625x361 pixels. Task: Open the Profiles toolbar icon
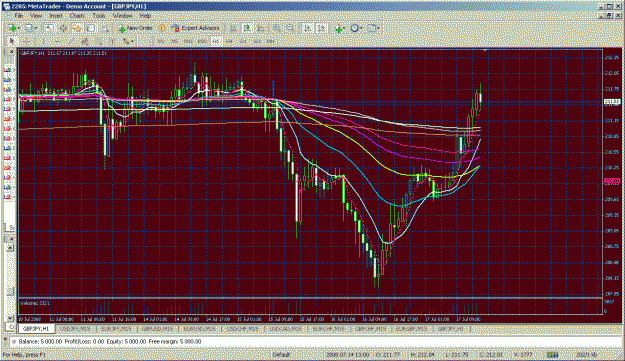[29, 28]
